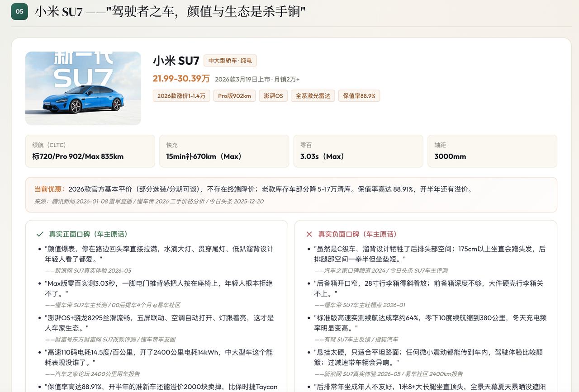The width and height of the screenshot is (579, 392).
Task: Click the review starting "颜值爆表，停在路边回头率"
Action: 159,254
